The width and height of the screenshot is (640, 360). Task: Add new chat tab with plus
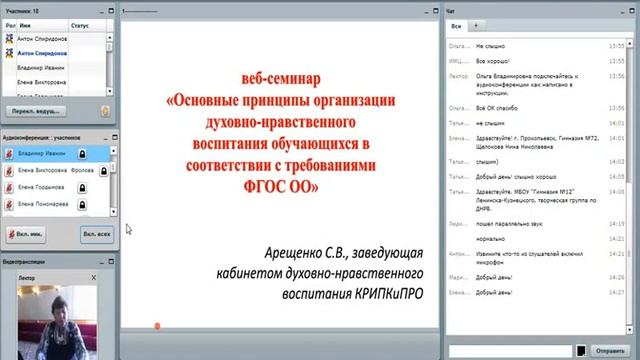pyautogui.click(x=476, y=26)
